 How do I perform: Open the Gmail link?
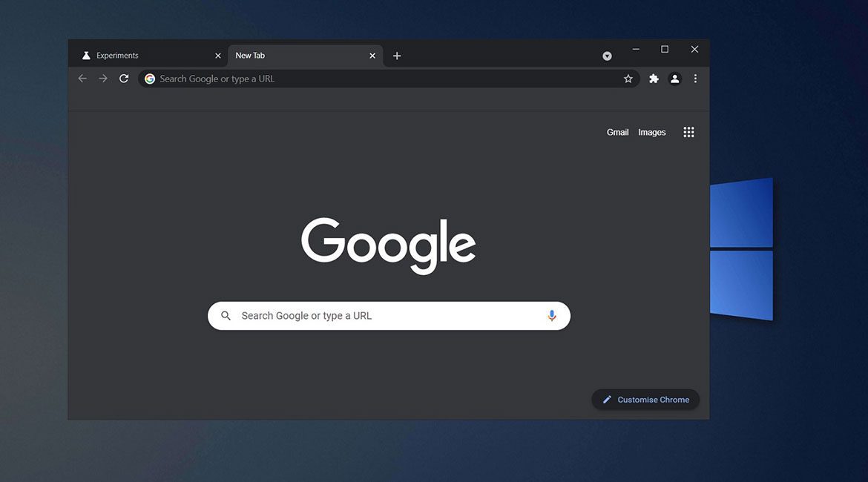pyautogui.click(x=617, y=132)
